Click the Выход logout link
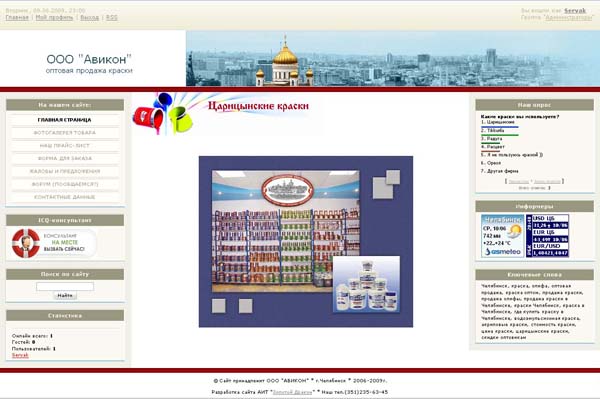This screenshot has width=600, height=399. pyautogui.click(x=90, y=18)
